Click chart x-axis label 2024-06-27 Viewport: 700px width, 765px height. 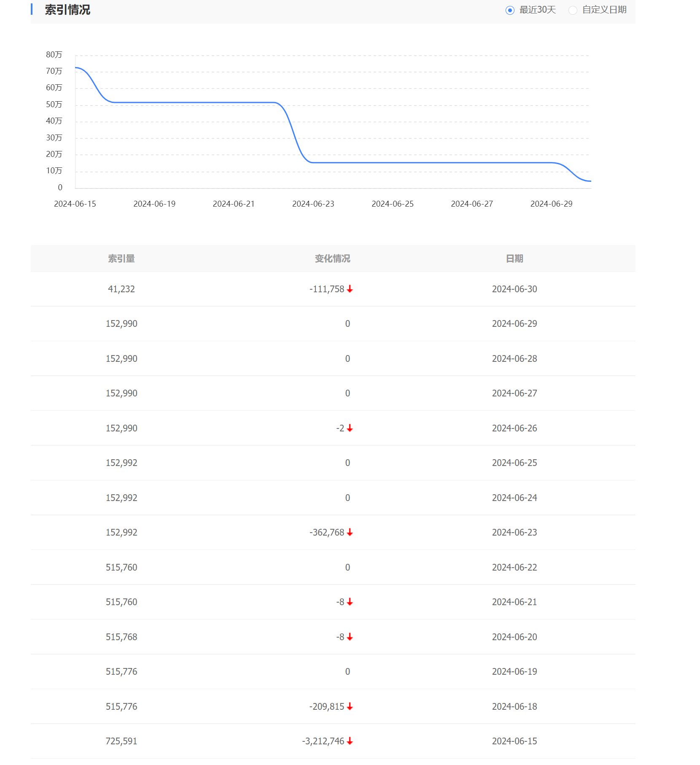point(472,204)
